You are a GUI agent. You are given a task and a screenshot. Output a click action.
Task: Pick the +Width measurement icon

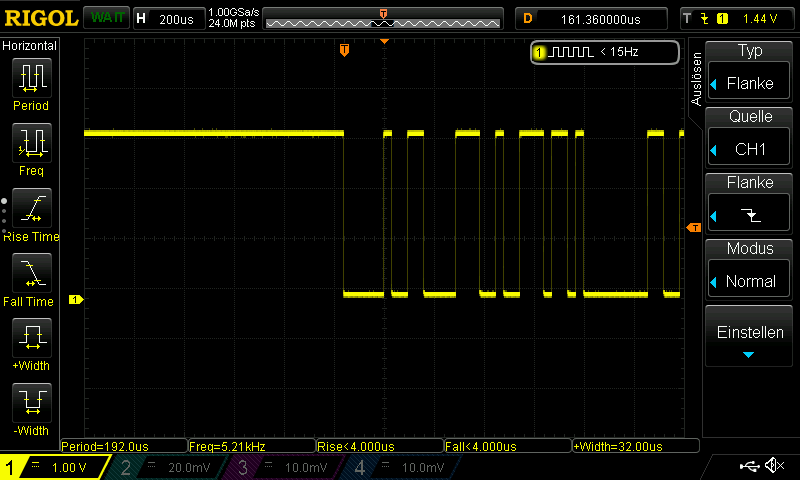31,339
